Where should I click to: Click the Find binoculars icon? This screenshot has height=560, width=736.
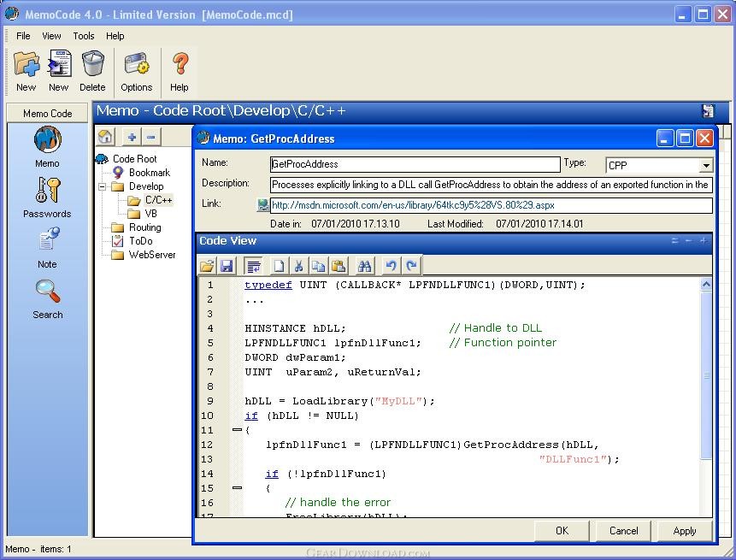click(364, 266)
